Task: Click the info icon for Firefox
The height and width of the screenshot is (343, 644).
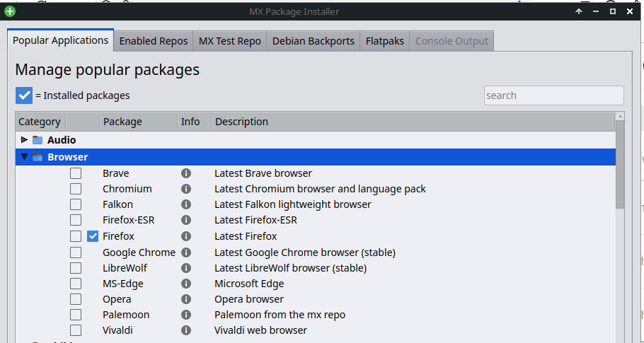Action: click(186, 236)
